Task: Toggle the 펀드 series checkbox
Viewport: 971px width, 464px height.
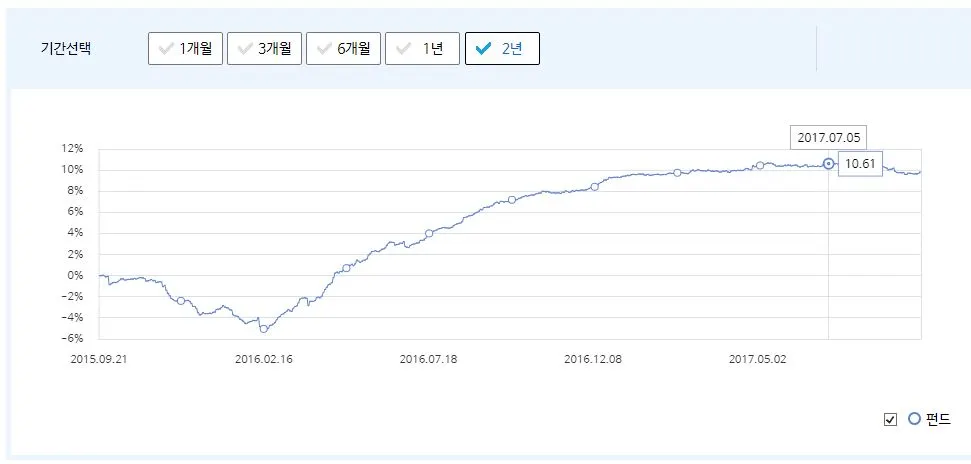Action: (x=890, y=420)
